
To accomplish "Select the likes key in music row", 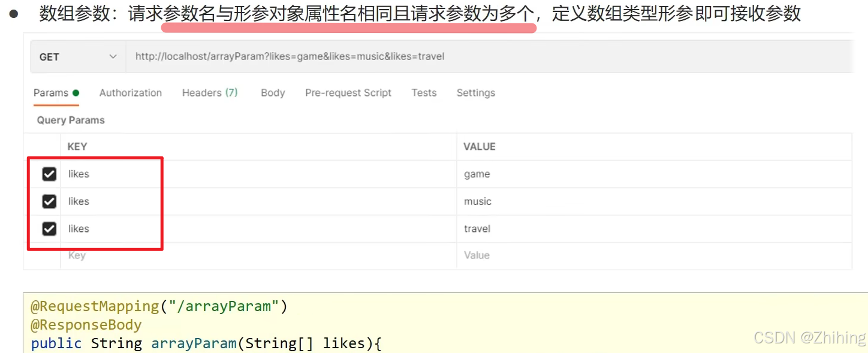I will 79,201.
